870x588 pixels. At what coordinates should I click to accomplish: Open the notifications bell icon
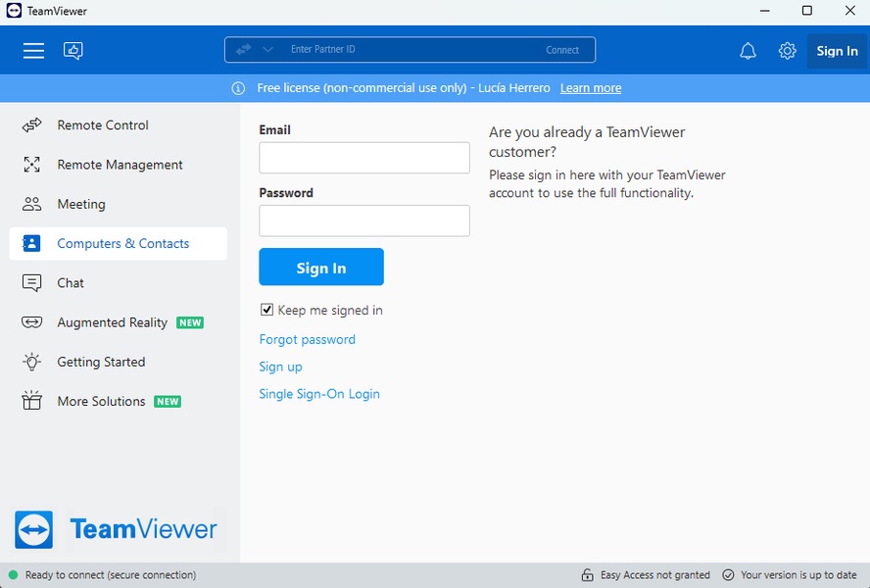(748, 51)
